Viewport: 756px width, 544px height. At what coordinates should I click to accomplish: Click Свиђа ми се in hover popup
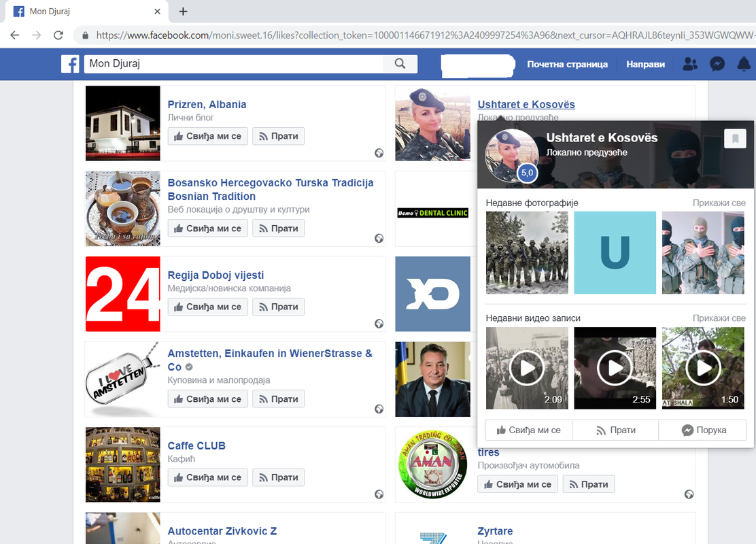click(x=528, y=430)
